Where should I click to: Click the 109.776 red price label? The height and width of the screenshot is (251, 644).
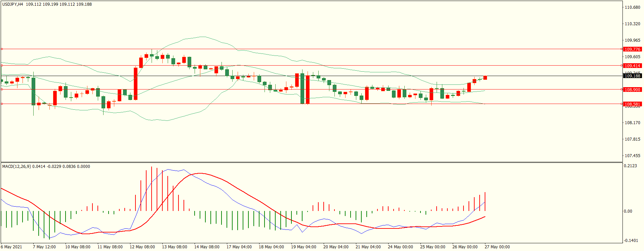[632, 49]
